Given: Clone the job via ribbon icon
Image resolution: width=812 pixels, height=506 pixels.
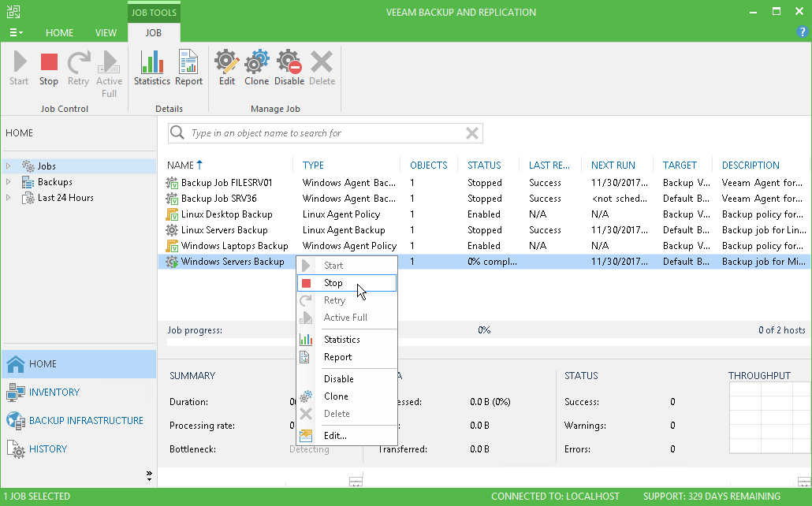Looking at the screenshot, I should [257, 69].
